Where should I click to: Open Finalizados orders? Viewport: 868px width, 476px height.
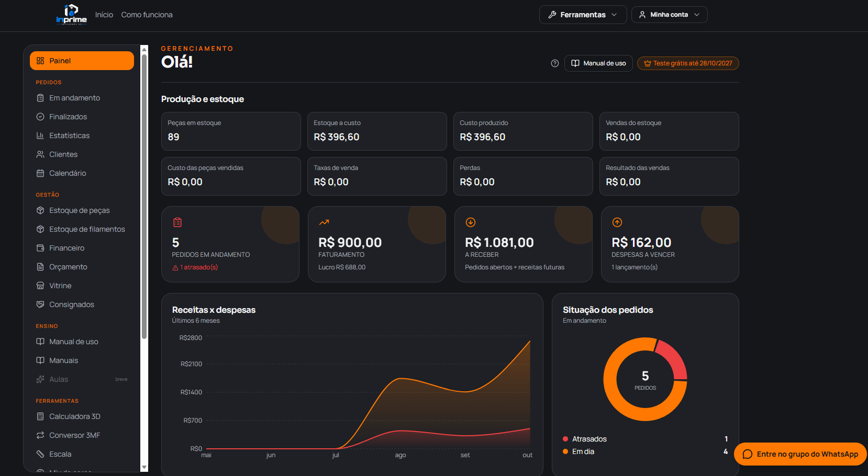(82, 117)
